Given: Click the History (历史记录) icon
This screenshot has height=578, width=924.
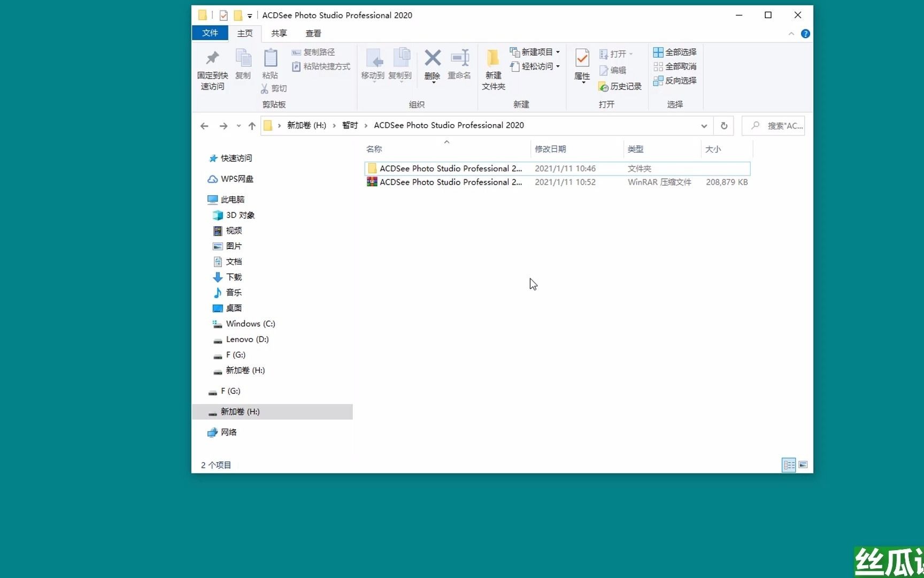Looking at the screenshot, I should [x=620, y=86].
